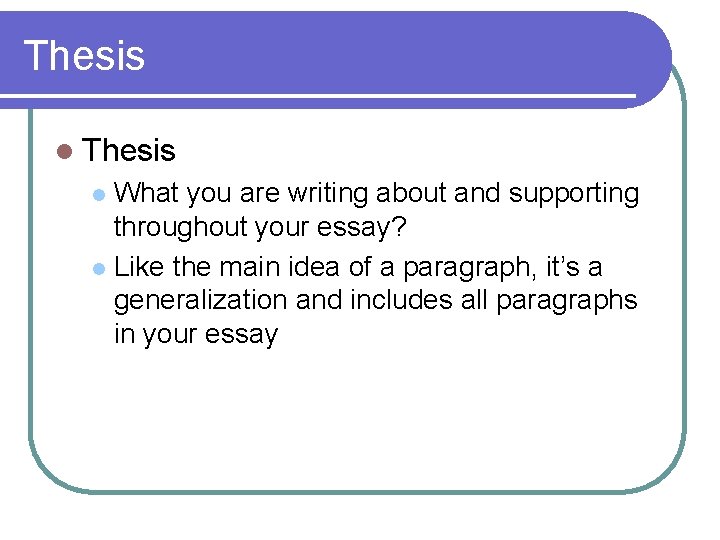Click the question mark after 'essay'

click(x=399, y=227)
